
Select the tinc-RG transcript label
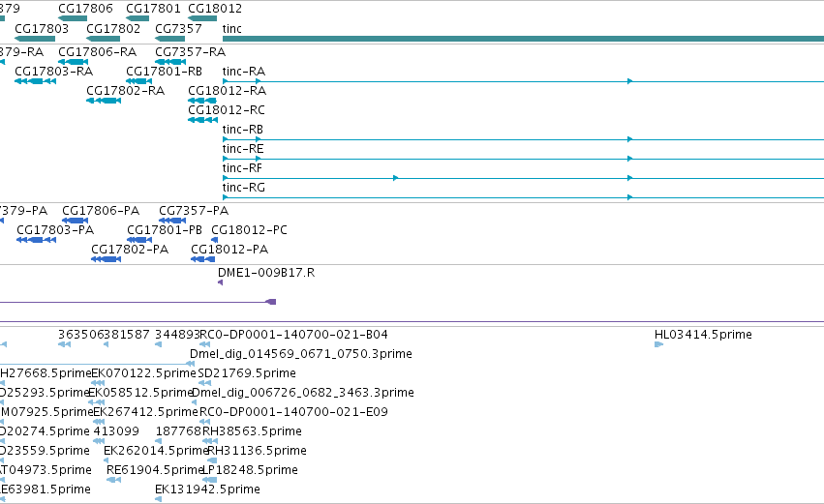point(244,188)
